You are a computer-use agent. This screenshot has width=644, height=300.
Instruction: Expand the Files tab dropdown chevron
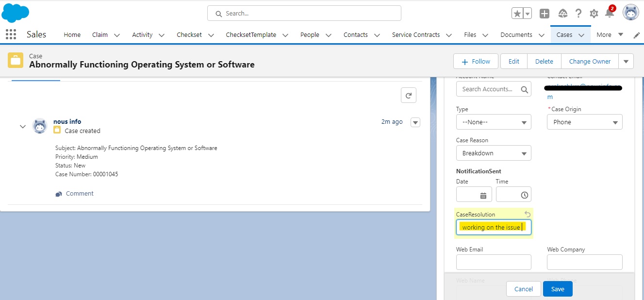coord(485,35)
